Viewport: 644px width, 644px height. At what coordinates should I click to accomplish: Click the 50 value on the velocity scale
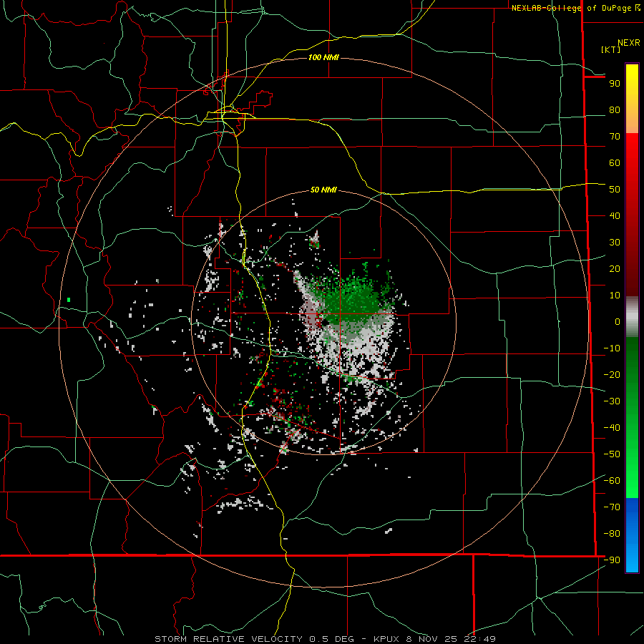[x=615, y=190]
